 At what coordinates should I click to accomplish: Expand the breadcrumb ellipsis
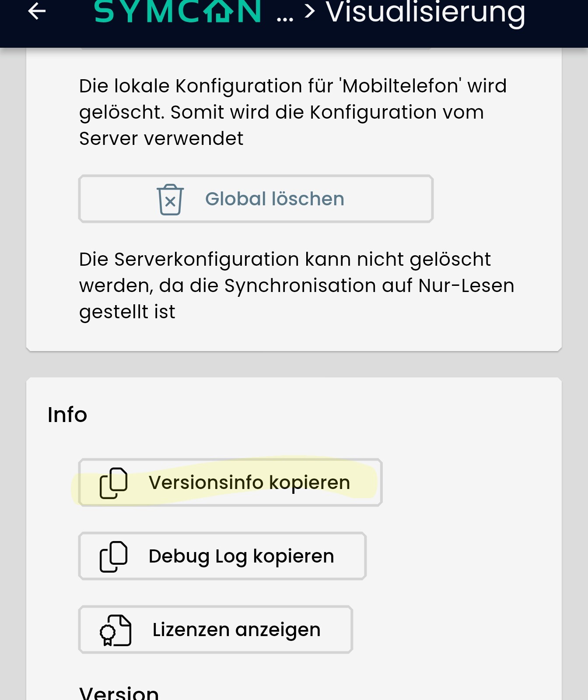[285, 18]
